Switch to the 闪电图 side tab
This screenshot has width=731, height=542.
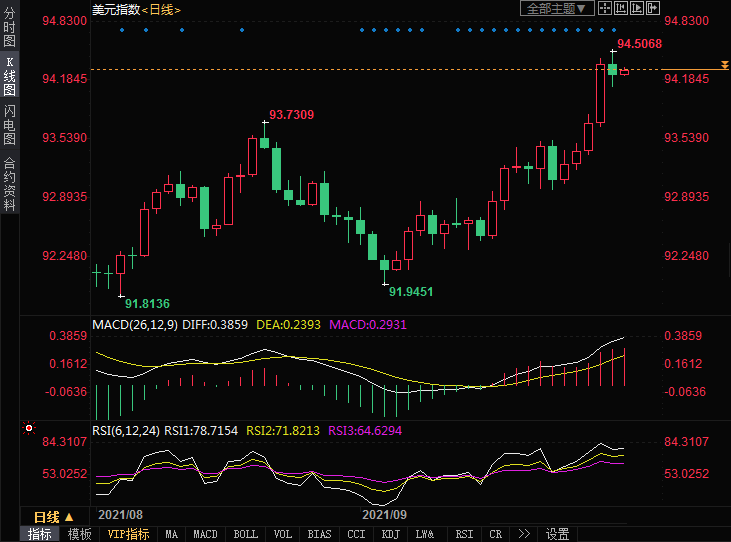pos(9,125)
